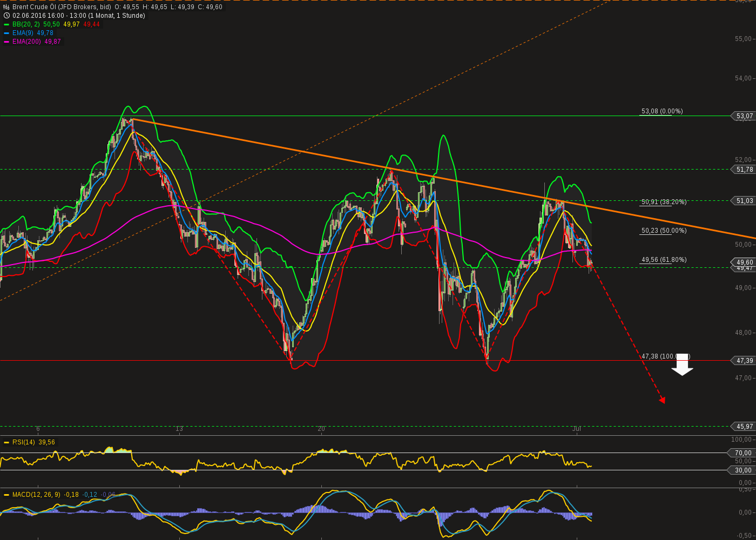
Task: Click the EMA(200) indicator label
Action: pyautogui.click(x=27, y=42)
